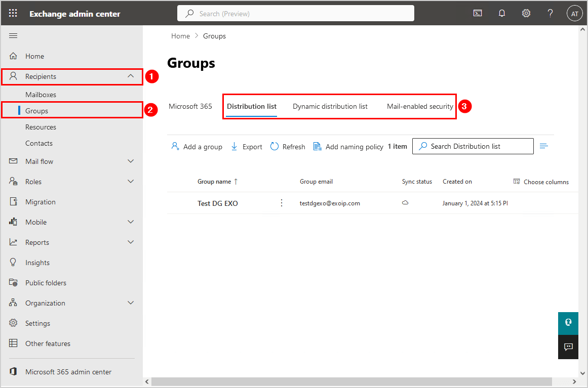The height and width of the screenshot is (388, 588).
Task: Switch to Mail-enabled security tab
Action: (x=420, y=106)
